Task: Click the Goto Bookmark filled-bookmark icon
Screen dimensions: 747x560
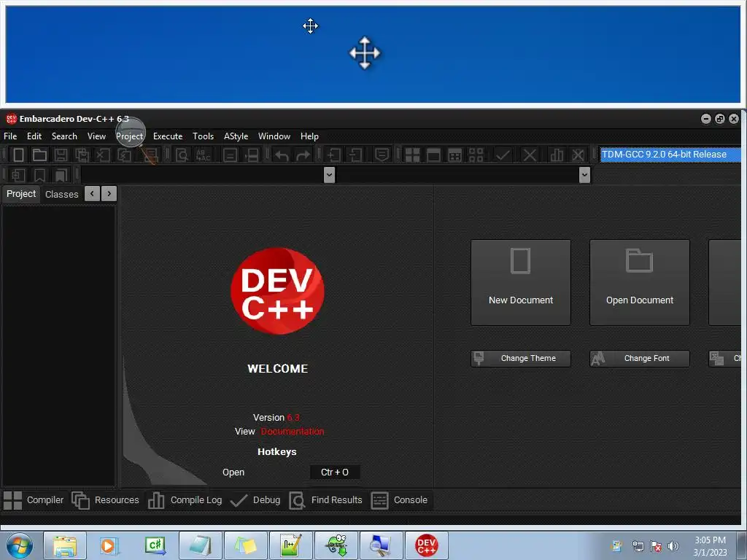Action: tap(61, 175)
